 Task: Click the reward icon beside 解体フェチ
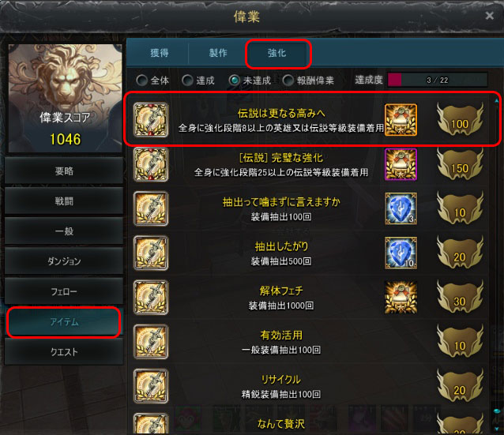pos(401,297)
